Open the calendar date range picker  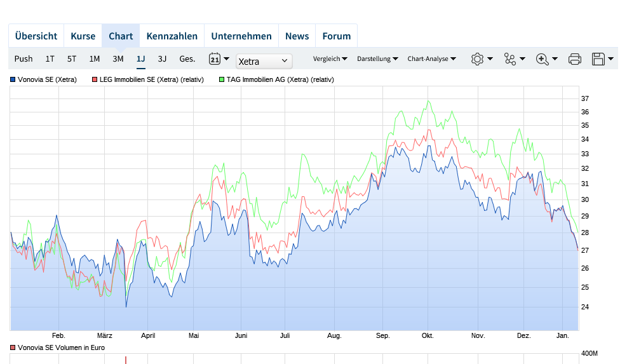215,59
